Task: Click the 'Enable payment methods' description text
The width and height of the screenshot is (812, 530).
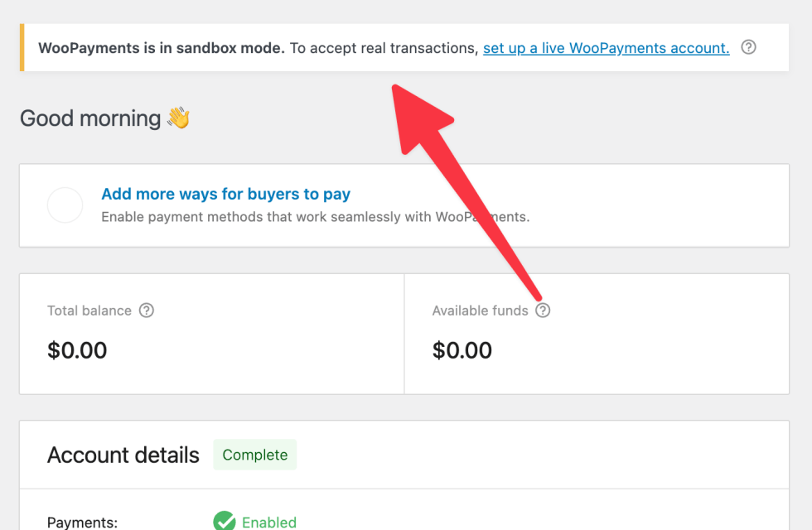Action: (x=315, y=217)
